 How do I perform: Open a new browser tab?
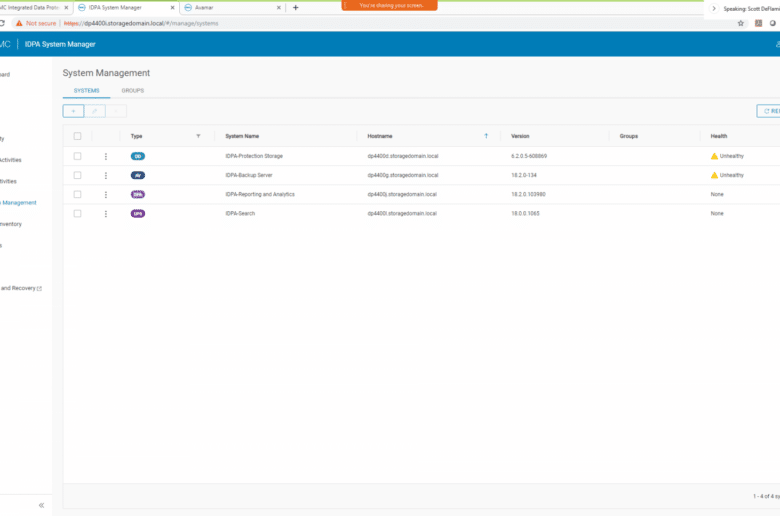coord(295,7)
